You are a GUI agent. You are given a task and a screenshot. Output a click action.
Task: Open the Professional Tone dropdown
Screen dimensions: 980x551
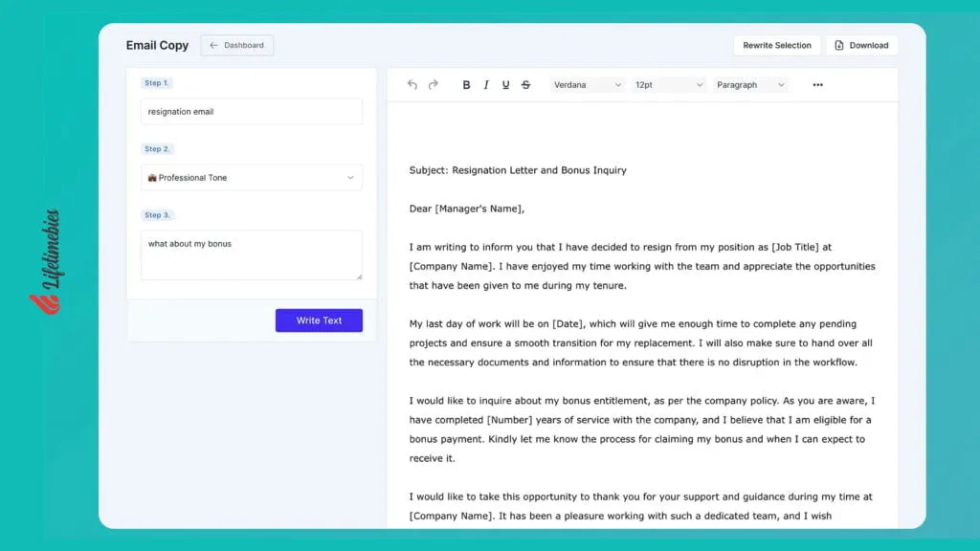click(x=252, y=177)
